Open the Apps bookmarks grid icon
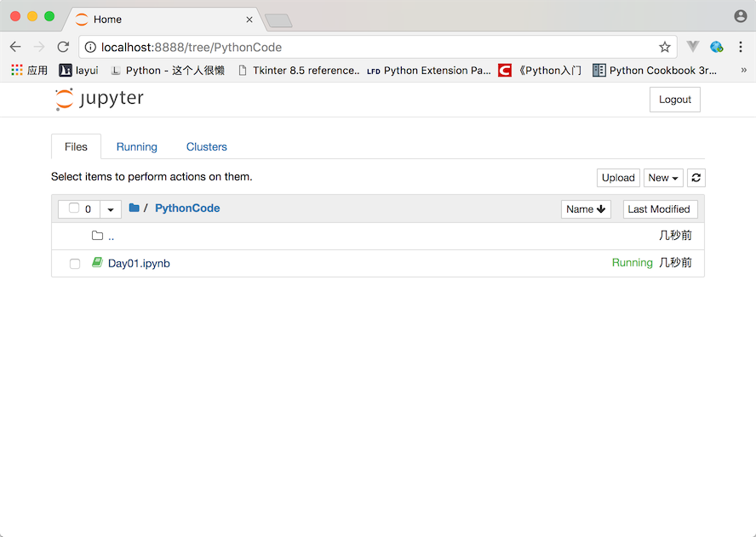This screenshot has width=756, height=537. 17,71
